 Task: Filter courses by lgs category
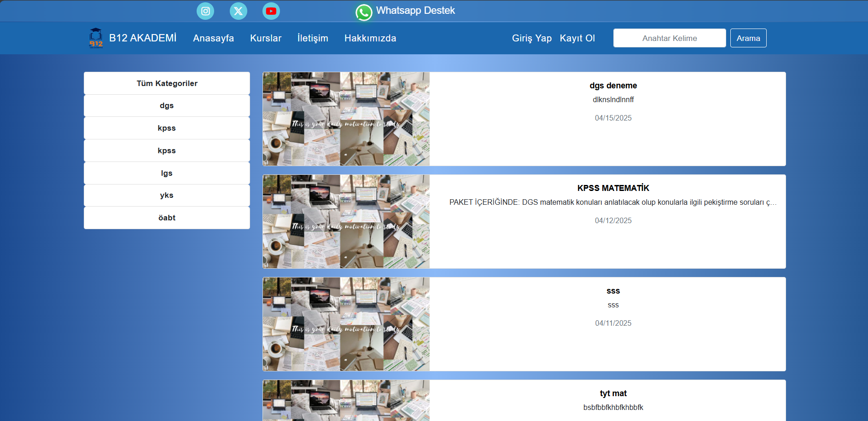click(x=167, y=173)
